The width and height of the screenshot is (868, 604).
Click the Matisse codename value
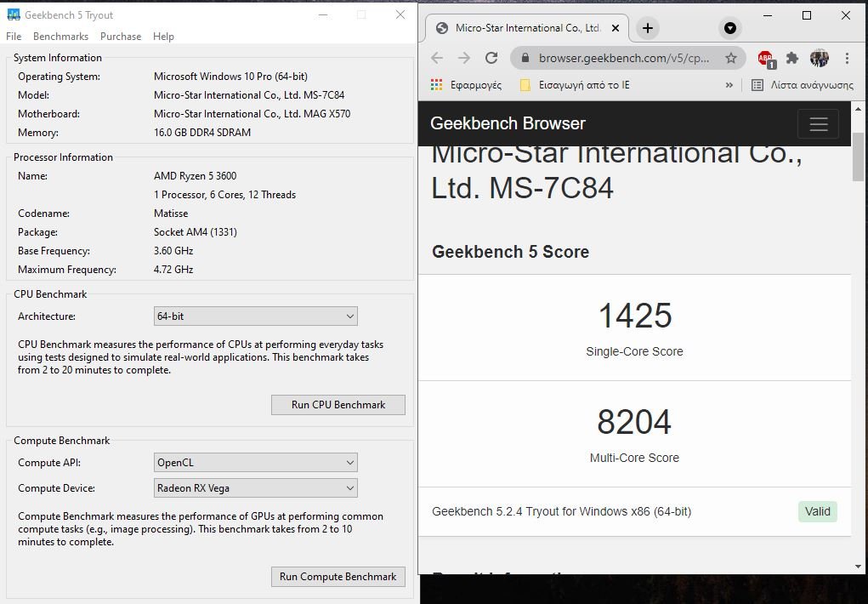(x=171, y=214)
